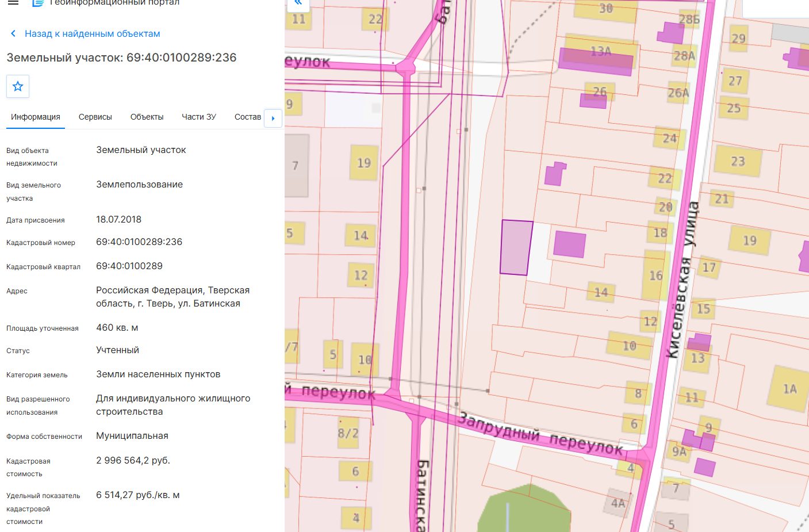Open the hamburger main menu
The width and height of the screenshot is (809, 532).
point(13,3)
